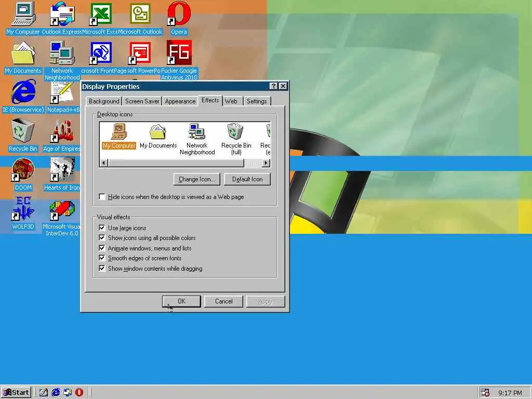Close the Display Properties dialog

[283, 86]
